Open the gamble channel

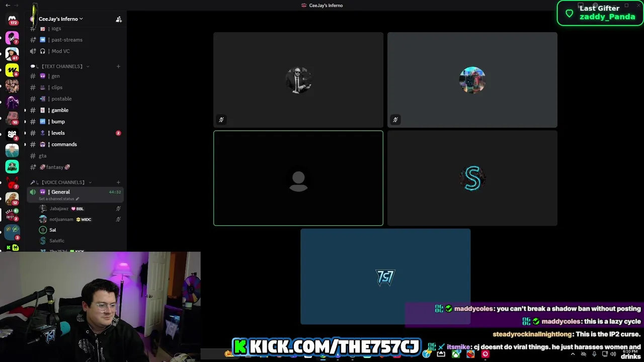tap(75, 110)
